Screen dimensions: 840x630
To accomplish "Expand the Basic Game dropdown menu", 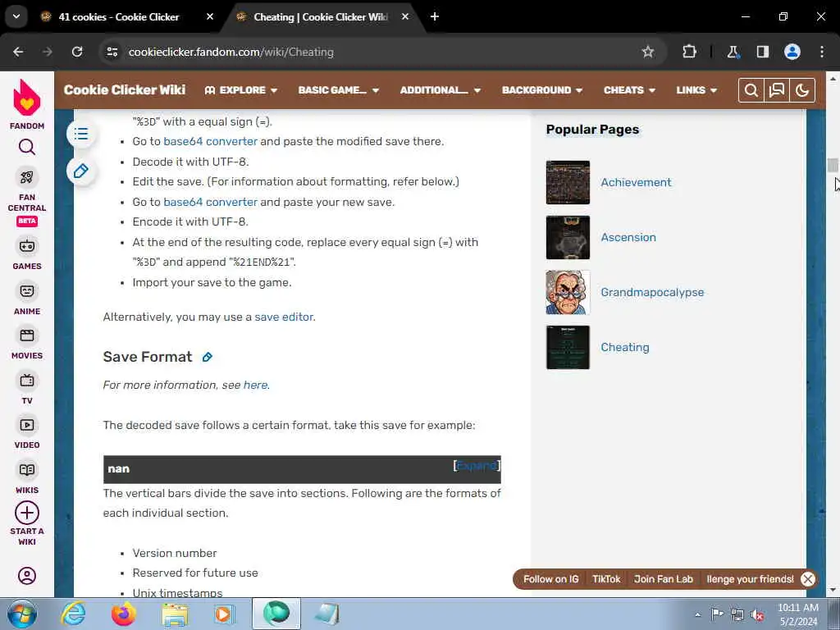I will tap(339, 90).
